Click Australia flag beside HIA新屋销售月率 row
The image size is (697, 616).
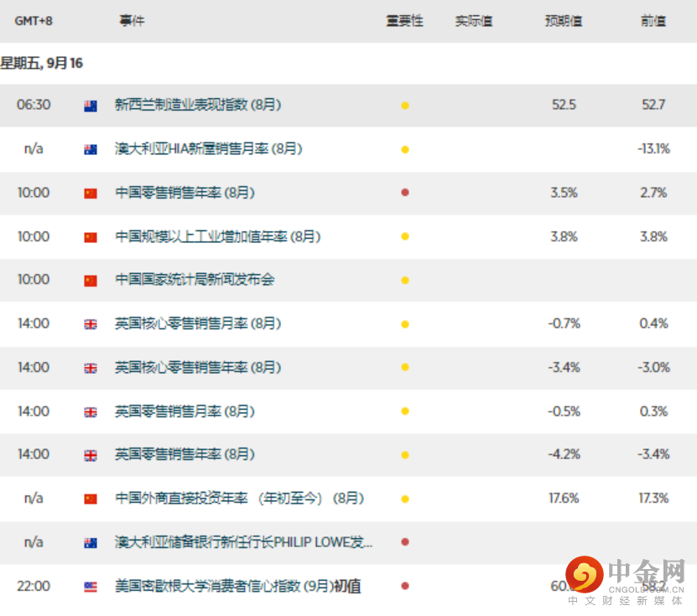click(x=91, y=150)
